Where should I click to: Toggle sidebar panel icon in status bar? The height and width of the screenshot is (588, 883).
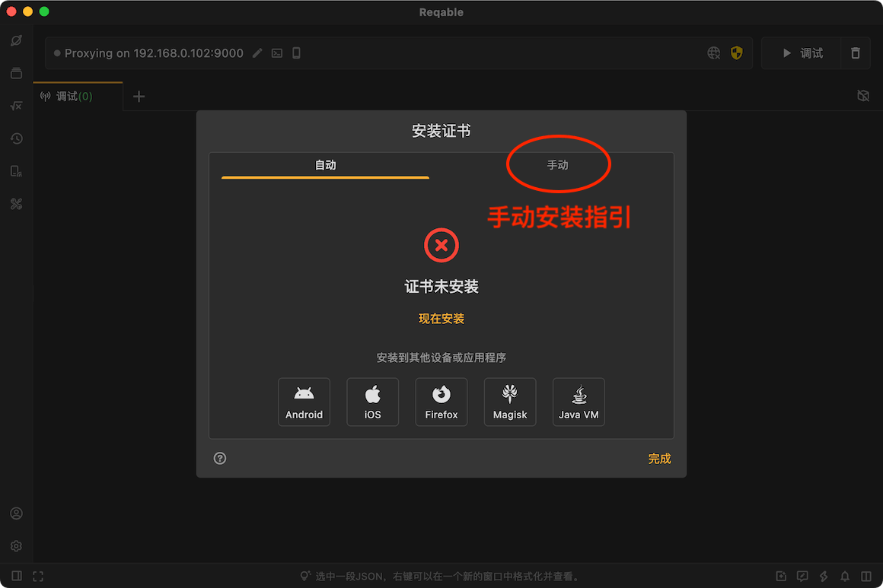pyautogui.click(x=17, y=576)
